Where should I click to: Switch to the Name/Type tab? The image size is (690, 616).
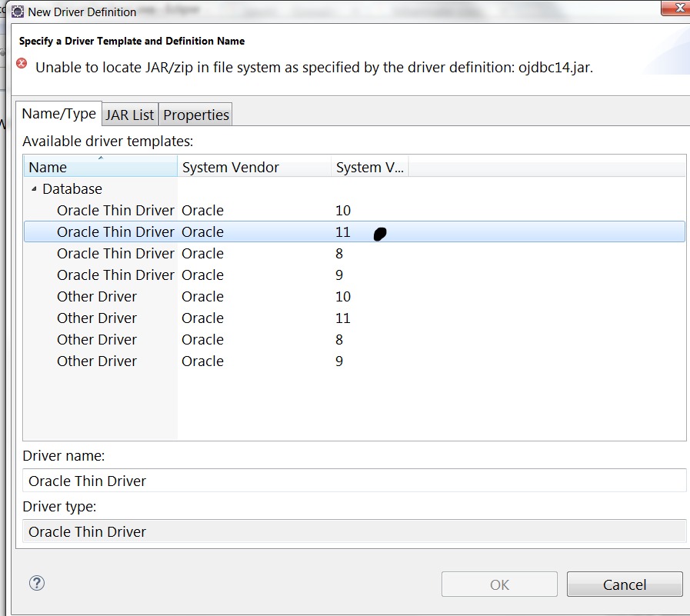pyautogui.click(x=59, y=114)
